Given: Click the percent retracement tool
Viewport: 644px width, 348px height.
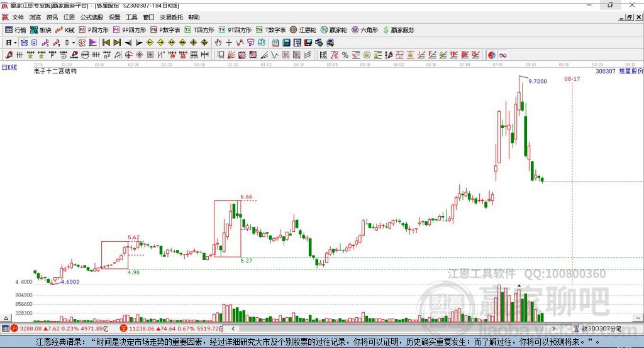Looking at the screenshot, I should coord(345,55).
